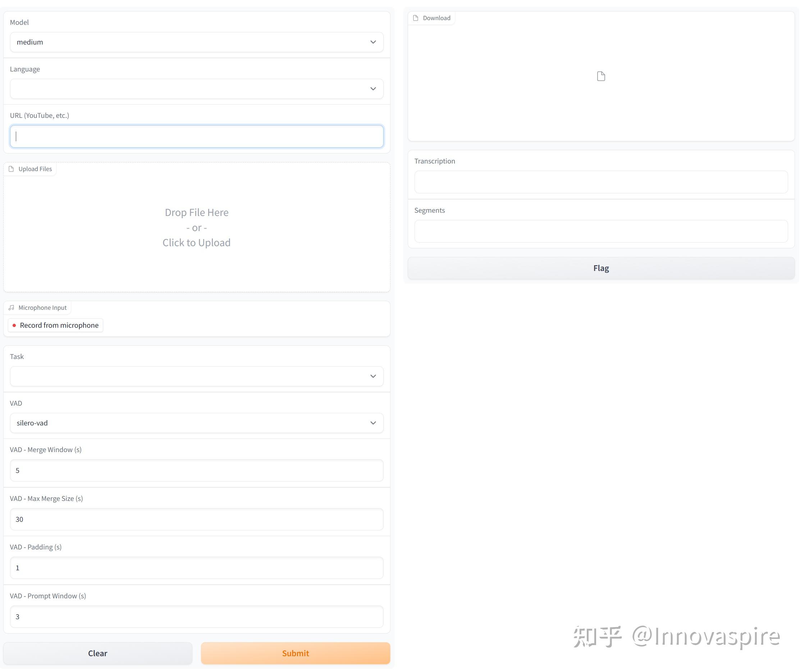Select the Transcription output box
The width and height of the screenshot is (800, 672).
pos(601,182)
